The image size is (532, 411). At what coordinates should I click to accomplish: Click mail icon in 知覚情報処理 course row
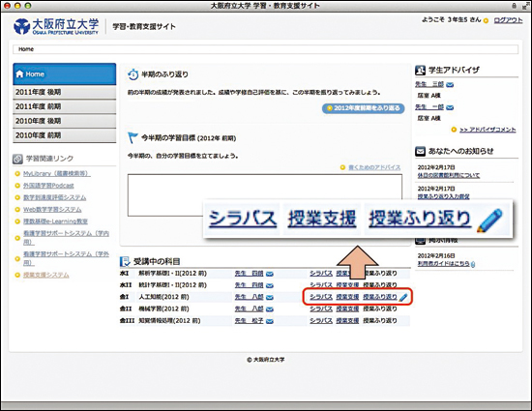coord(270,321)
